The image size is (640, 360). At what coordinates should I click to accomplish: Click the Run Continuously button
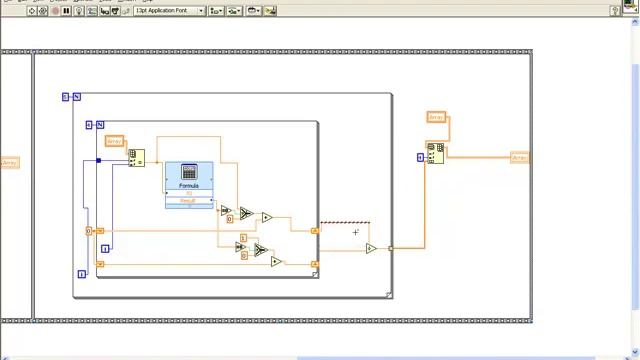42,11
